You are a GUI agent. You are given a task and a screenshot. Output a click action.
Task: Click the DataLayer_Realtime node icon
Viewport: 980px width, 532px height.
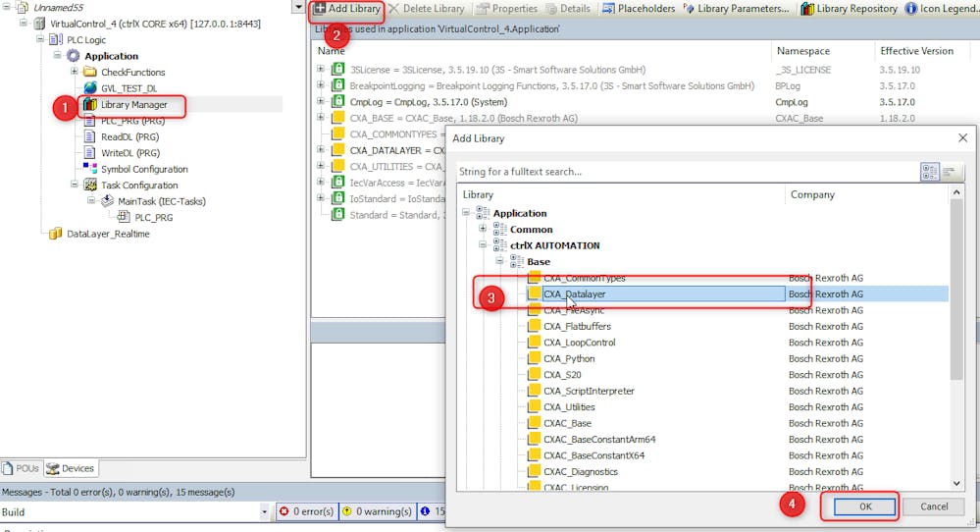coord(56,234)
